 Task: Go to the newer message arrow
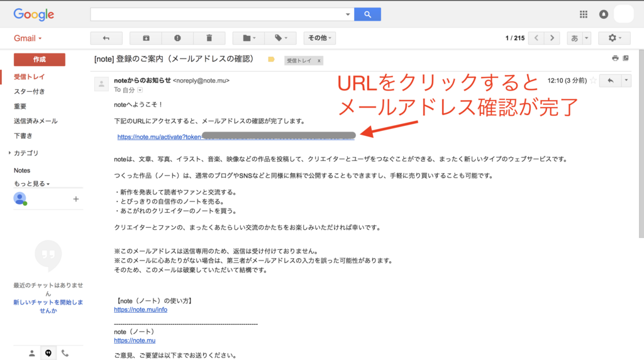tap(536, 38)
